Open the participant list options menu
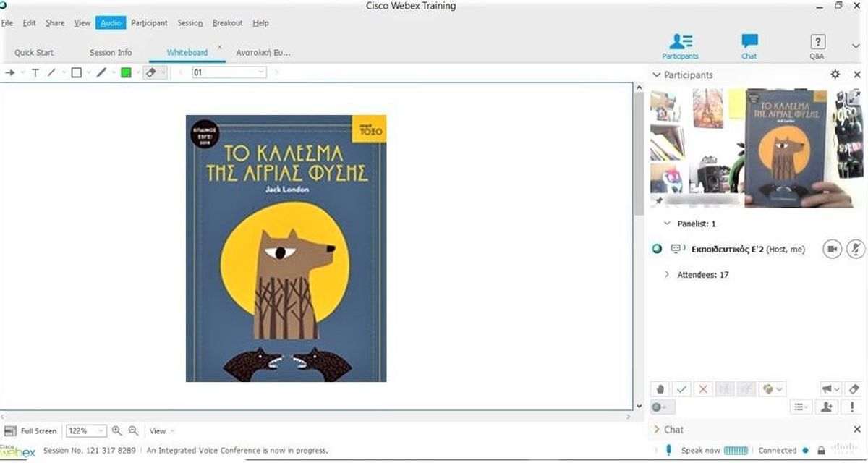This screenshot has height=463, width=868. (801, 407)
